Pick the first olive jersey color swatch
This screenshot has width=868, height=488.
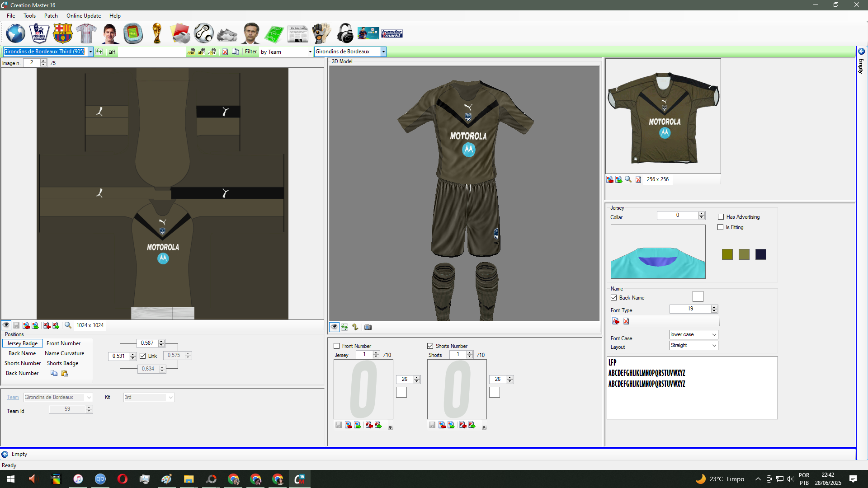727,254
